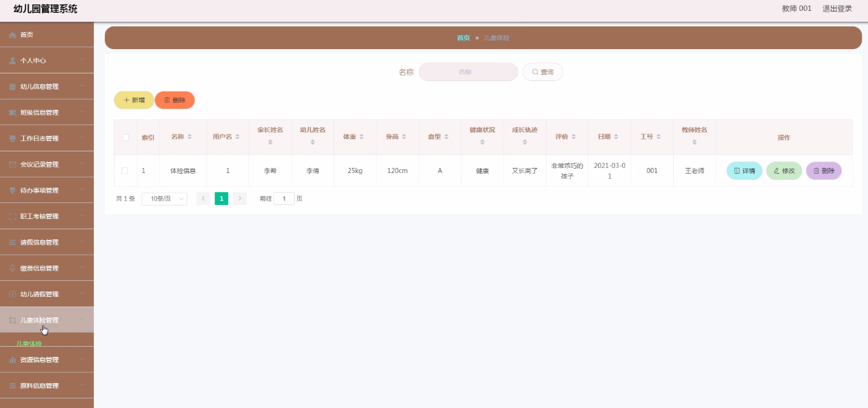This screenshot has height=408, width=868.
Task: Click the 新增 add button
Action: coord(134,100)
